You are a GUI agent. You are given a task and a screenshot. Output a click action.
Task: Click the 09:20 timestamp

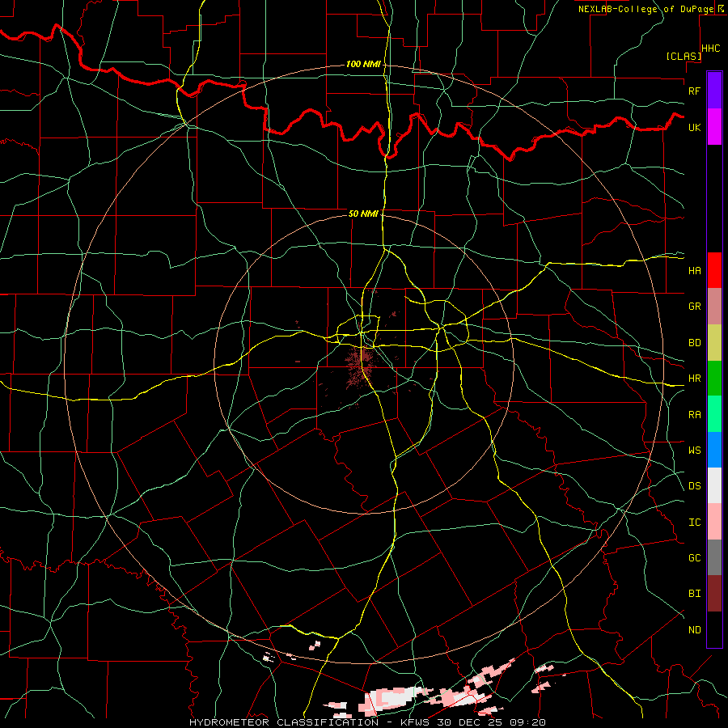coord(529,722)
